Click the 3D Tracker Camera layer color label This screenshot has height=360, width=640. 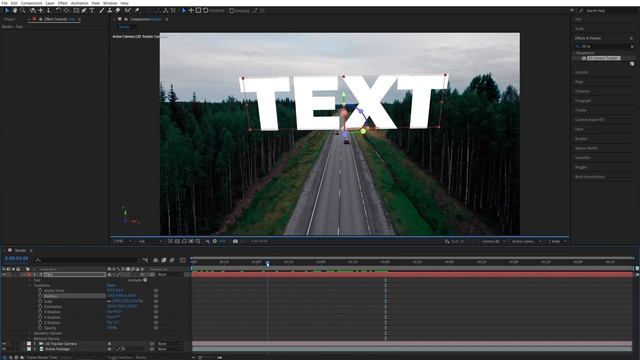(29, 344)
